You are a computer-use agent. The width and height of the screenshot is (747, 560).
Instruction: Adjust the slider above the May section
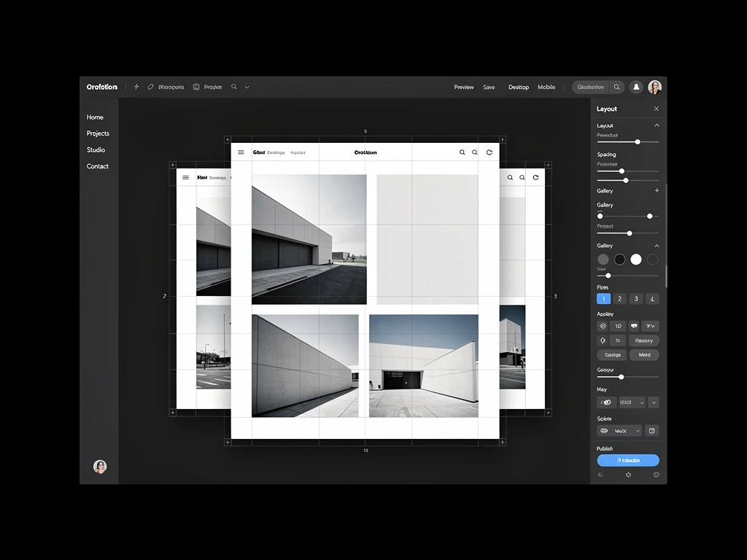[x=622, y=377]
